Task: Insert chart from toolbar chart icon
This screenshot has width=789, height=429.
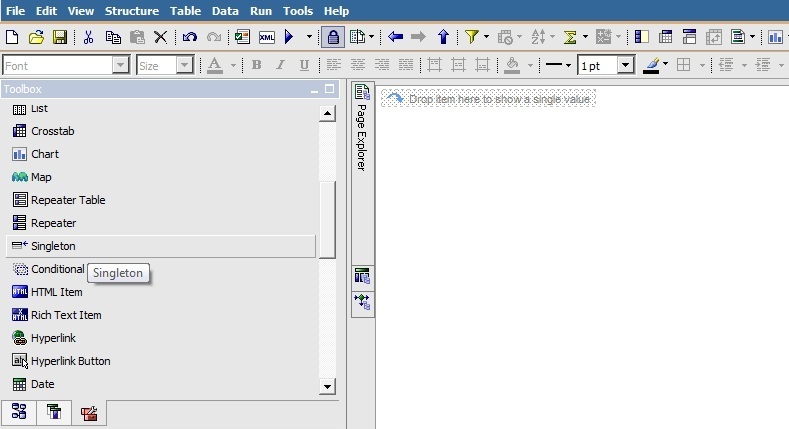Action: pos(775,37)
